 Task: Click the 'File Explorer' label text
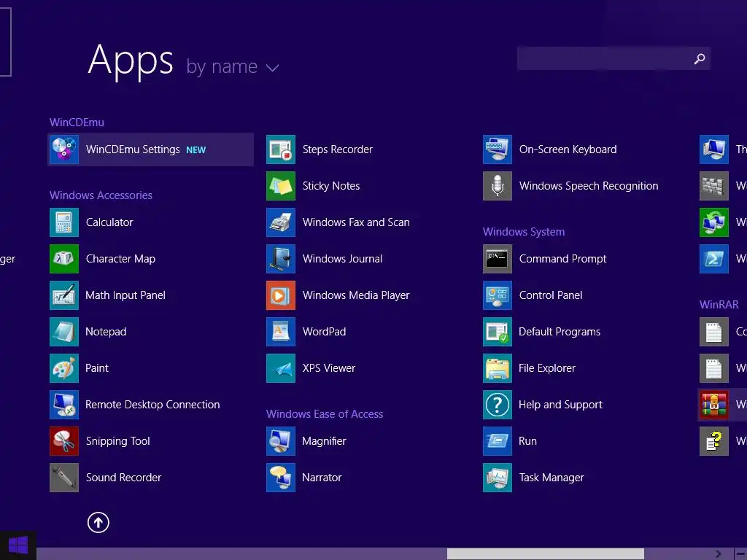tap(547, 368)
